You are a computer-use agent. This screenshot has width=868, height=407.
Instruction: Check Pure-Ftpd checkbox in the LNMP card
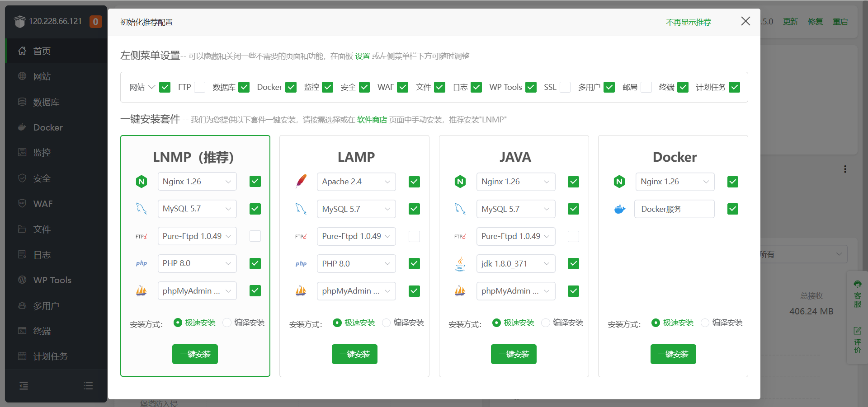pos(255,236)
